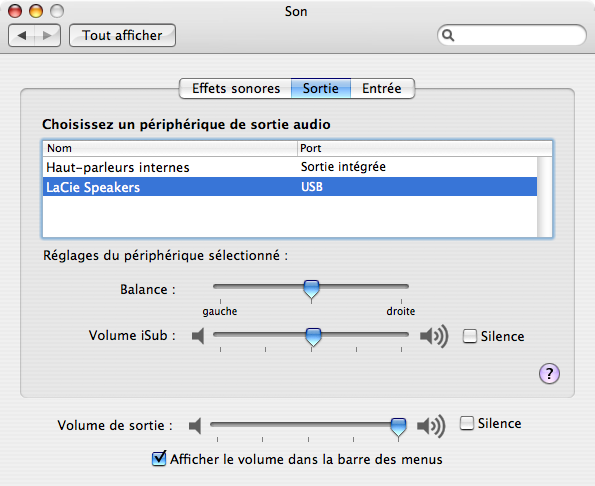The height and width of the screenshot is (486, 595).
Task: Open help with the purple question mark
Action: [x=549, y=374]
